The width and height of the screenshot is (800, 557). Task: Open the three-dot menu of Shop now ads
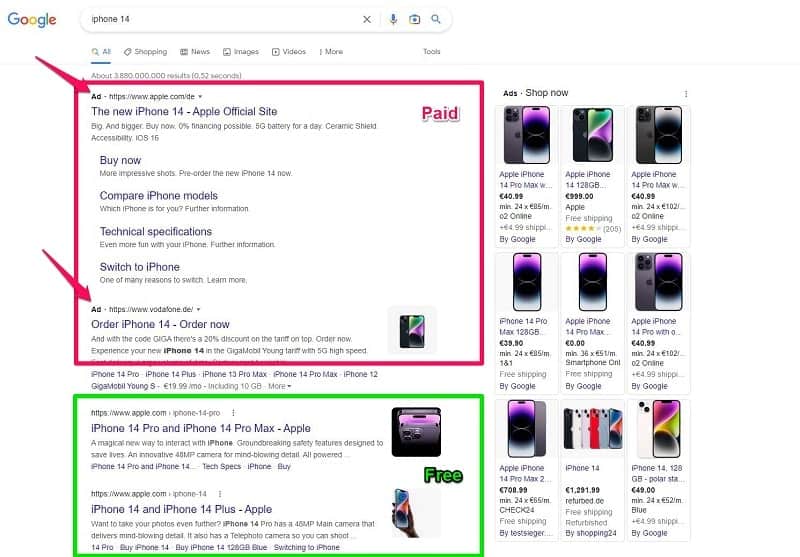coord(686,94)
